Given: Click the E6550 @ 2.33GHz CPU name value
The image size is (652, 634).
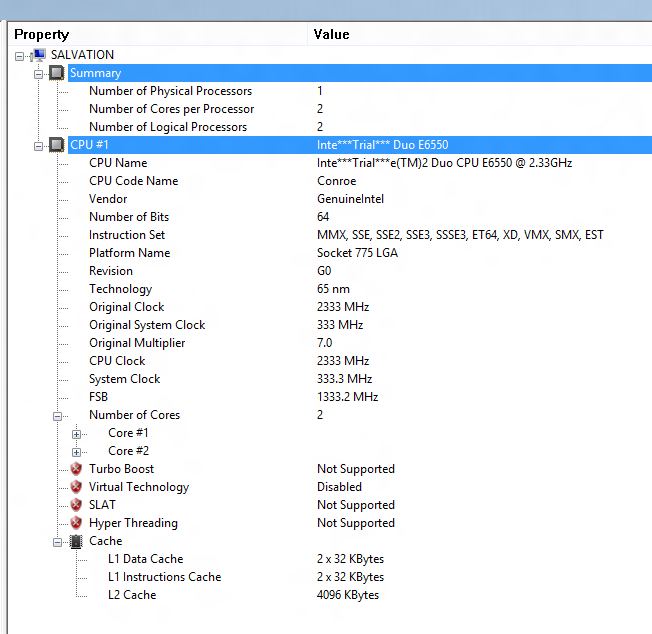Looking at the screenshot, I should (x=444, y=163).
